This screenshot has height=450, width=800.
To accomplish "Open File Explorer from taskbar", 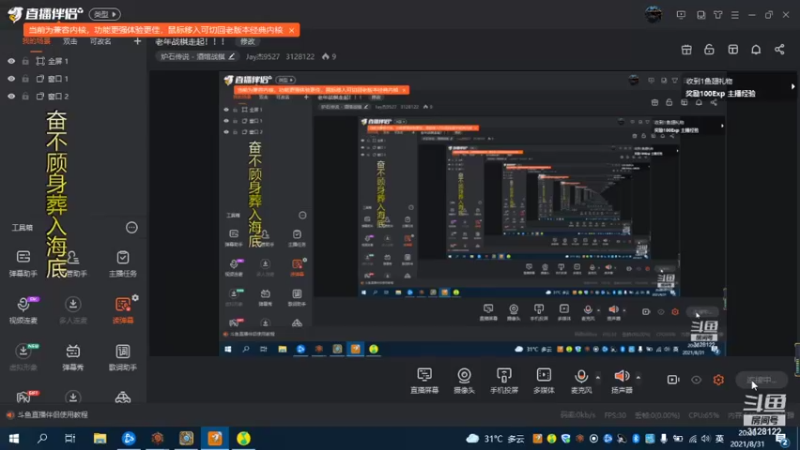I will 99,438.
